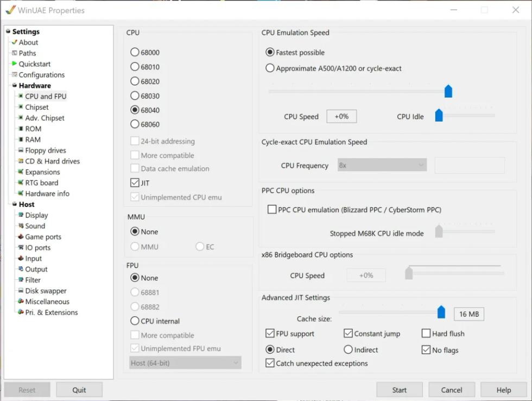The width and height of the screenshot is (532, 401).
Task: Click the Cancel button
Action: (x=451, y=390)
